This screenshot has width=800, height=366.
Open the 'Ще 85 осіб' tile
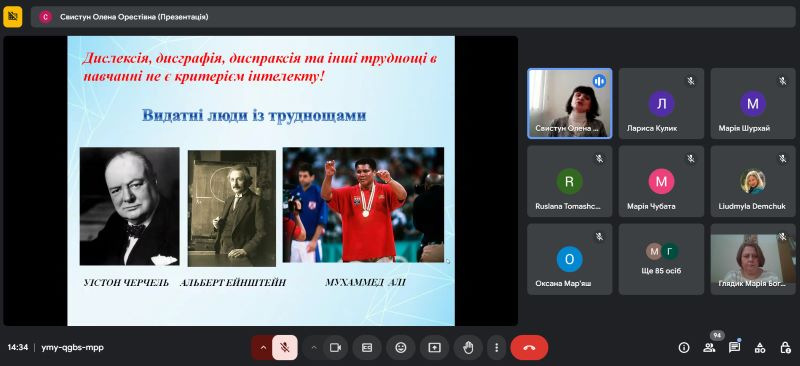tap(661, 259)
